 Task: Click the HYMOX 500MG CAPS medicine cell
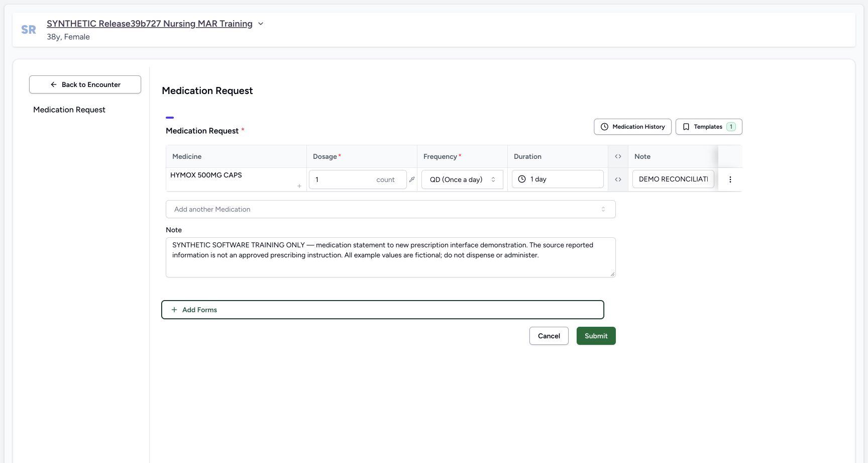pyautogui.click(x=236, y=179)
